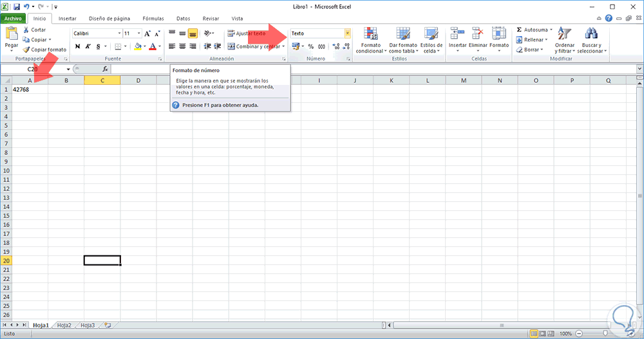Screen dimensions: 644x339
Task: Switch to Diseño de página tab
Action: click(x=109, y=19)
